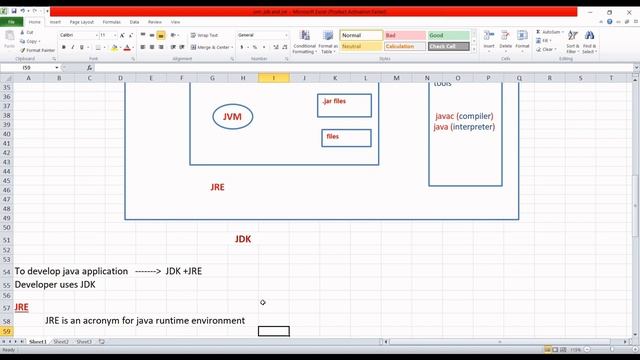Click the Decrease Indent icon
This screenshot has height=360, width=640.
(x=173, y=47)
